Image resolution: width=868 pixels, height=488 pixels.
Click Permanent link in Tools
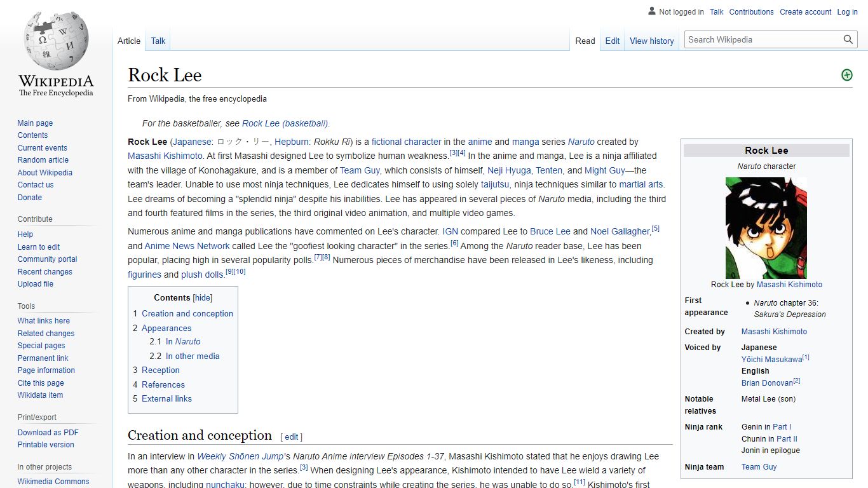(43, 358)
